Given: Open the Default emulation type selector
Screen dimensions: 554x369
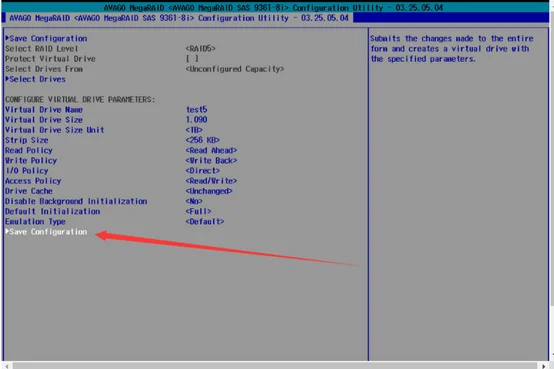Looking at the screenshot, I should [x=205, y=222].
